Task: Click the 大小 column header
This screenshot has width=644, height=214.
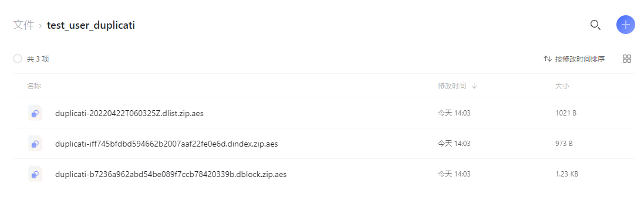Action: [x=562, y=86]
